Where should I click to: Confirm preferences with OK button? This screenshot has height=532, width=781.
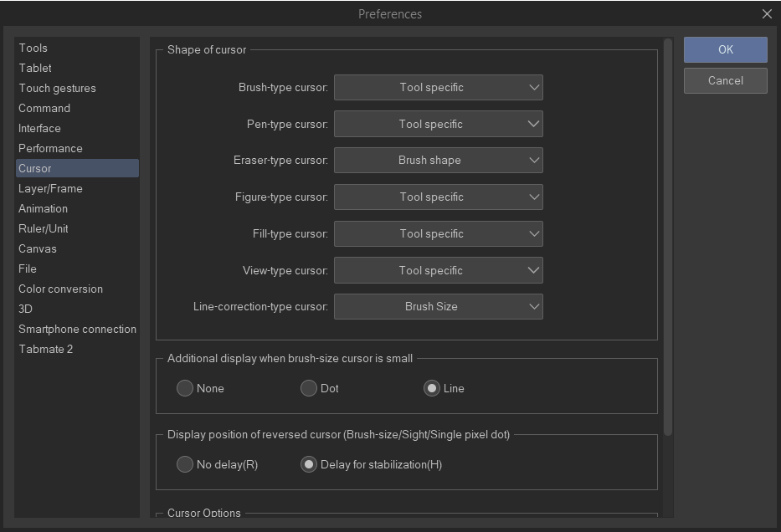(725, 49)
